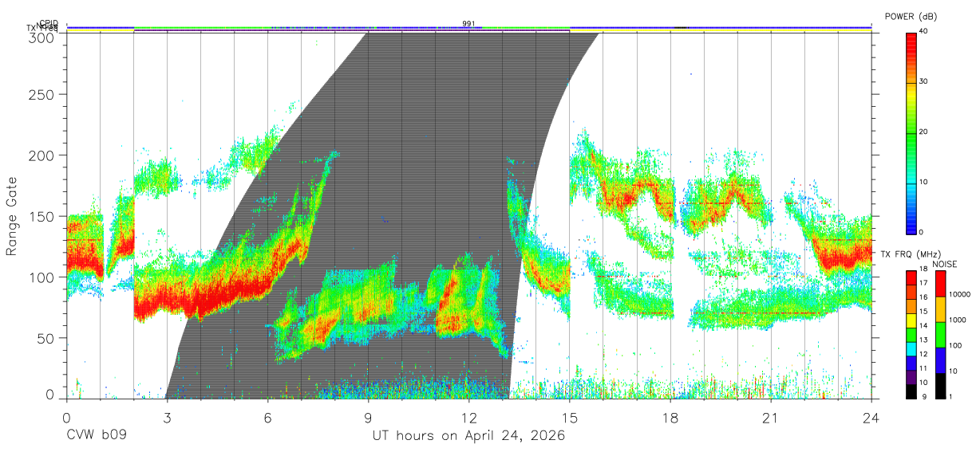980x452 pixels.
Task: Click the "150" tick on the Range Gate axis
Action: pos(42,216)
